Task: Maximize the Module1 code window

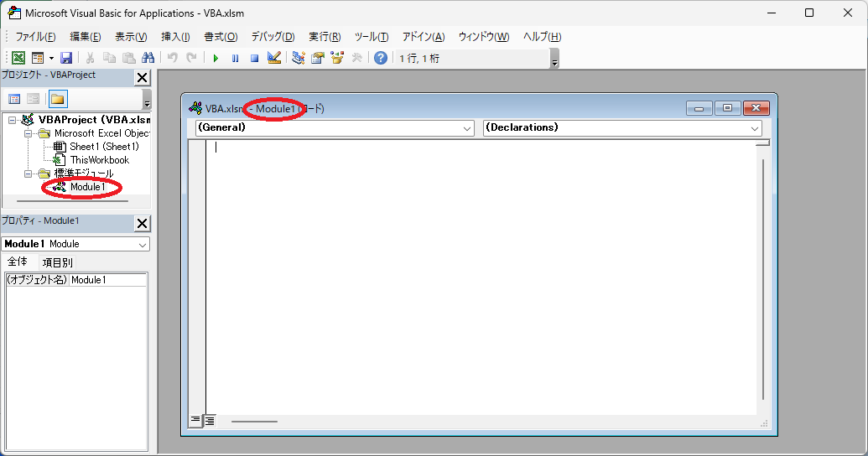Action: [727, 108]
